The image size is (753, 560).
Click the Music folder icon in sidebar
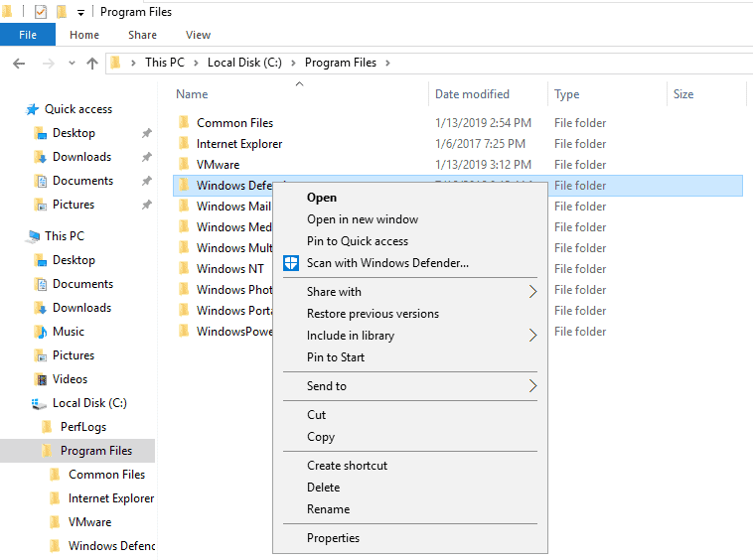point(41,332)
